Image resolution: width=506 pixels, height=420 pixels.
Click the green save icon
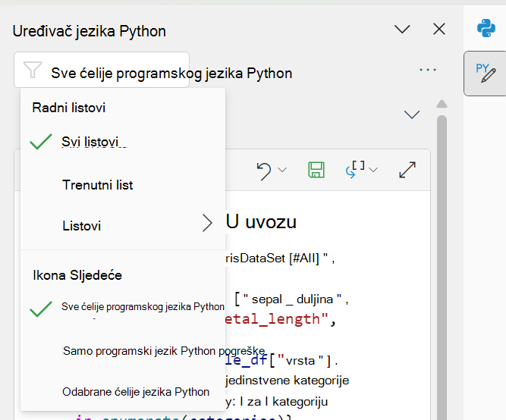point(316,170)
